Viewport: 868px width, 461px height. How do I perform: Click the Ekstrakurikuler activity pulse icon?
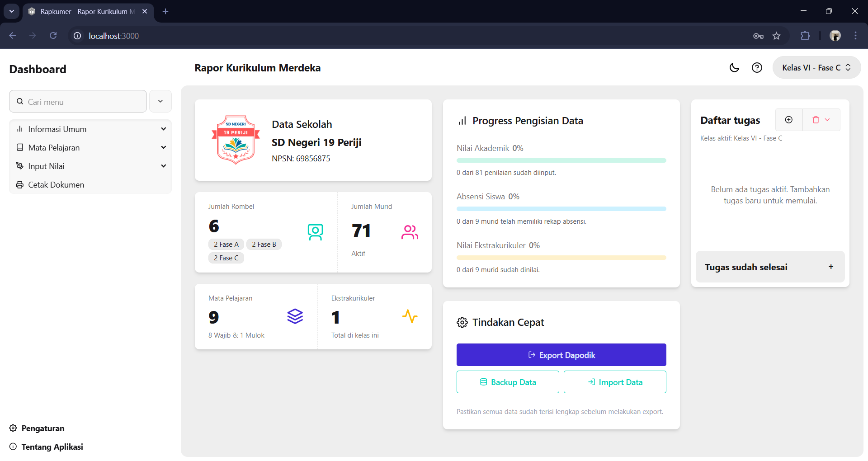point(410,316)
